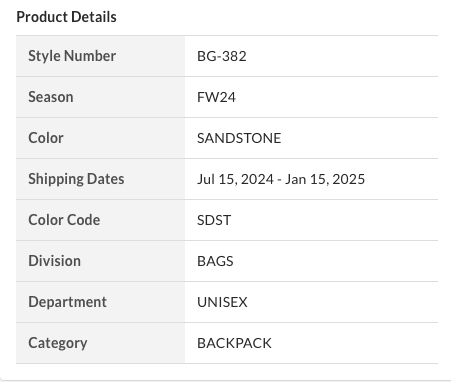Click the UNISEX department value
Image resolution: width=451 pixels, height=382 pixels.
(x=222, y=302)
